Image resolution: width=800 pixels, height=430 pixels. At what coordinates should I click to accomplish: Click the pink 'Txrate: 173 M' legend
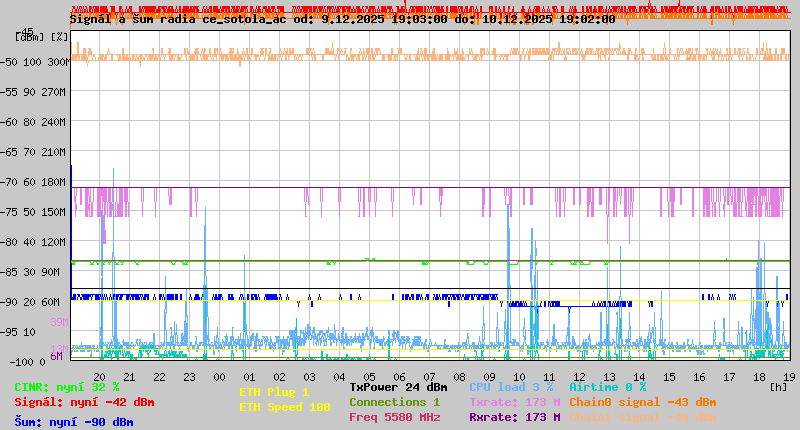(514, 402)
